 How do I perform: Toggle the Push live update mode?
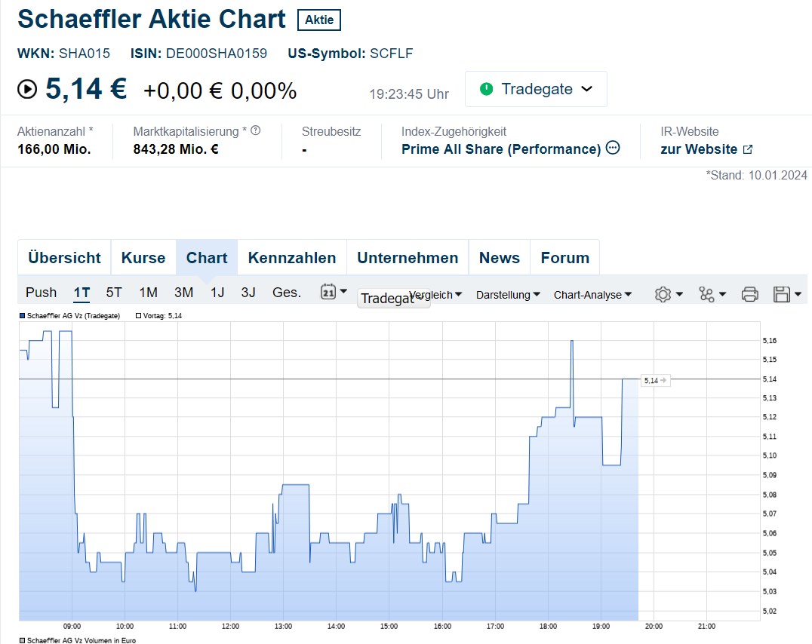click(x=41, y=293)
